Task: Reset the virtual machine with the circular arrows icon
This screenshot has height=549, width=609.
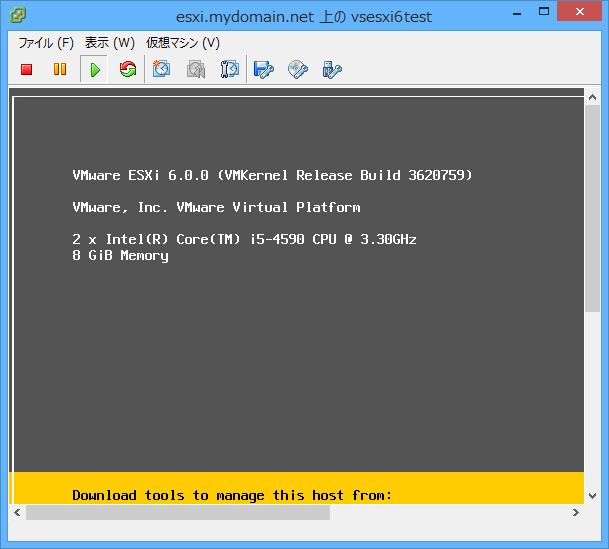Action: [x=128, y=69]
